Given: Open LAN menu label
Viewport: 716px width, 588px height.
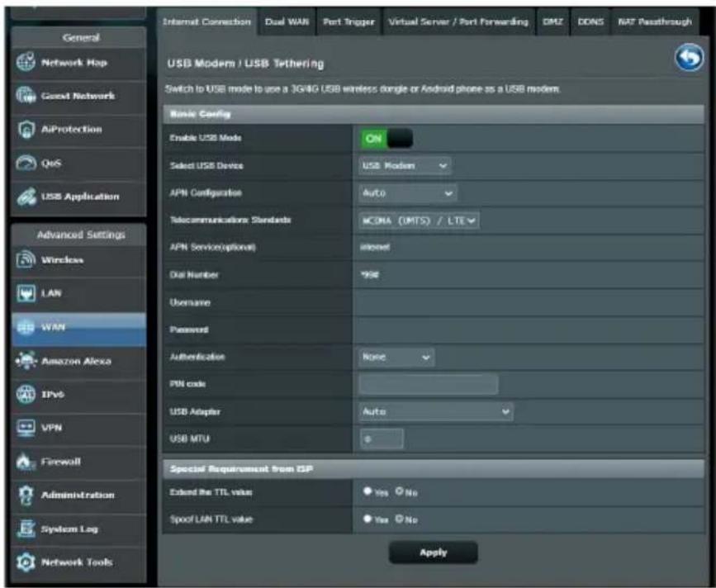Looking at the screenshot, I should (x=51, y=293).
